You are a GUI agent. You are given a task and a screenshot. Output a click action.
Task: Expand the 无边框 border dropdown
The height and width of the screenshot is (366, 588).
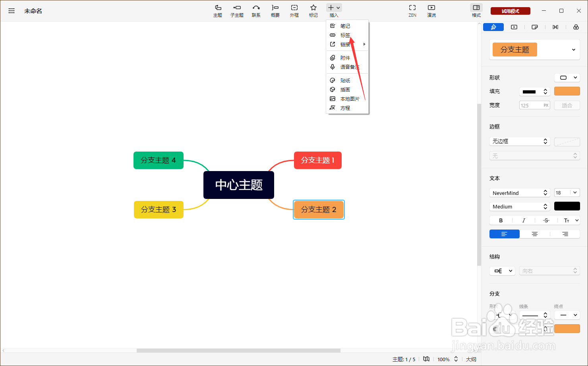[x=520, y=141]
